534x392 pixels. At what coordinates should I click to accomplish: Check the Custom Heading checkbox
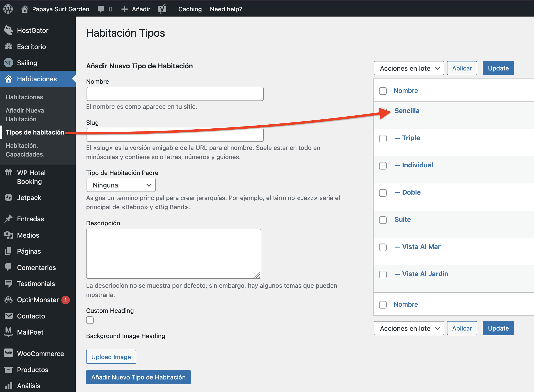pos(90,320)
